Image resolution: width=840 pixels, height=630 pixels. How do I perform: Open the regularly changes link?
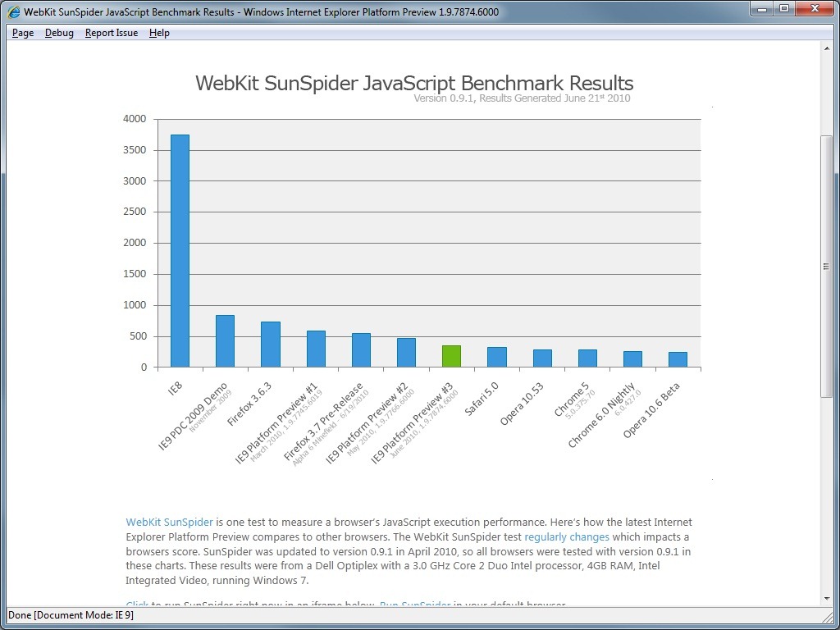pyautogui.click(x=567, y=536)
